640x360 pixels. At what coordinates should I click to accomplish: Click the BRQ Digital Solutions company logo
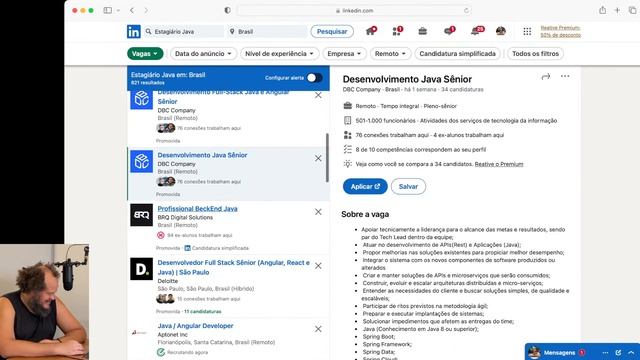tap(142, 215)
